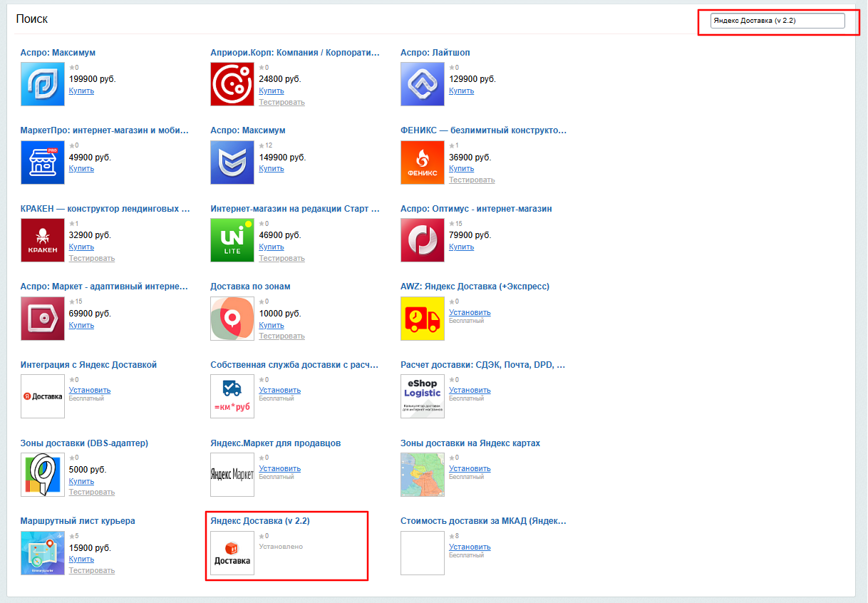868x603 pixels.
Task: Click Установить for Собственная служба доставки
Action: click(x=280, y=390)
